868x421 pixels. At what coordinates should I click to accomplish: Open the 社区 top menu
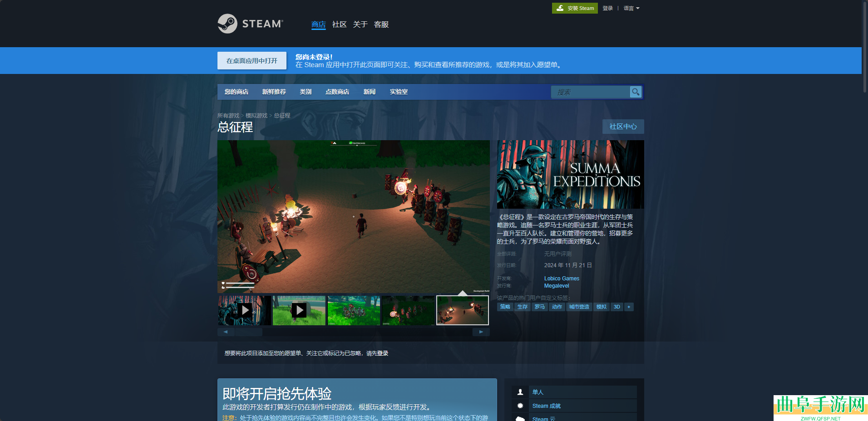(340, 24)
